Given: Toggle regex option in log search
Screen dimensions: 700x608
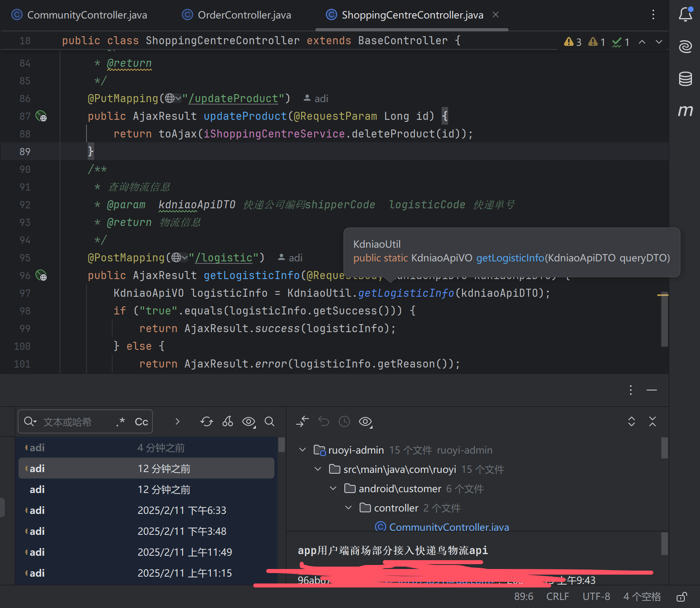Looking at the screenshot, I should [120, 421].
